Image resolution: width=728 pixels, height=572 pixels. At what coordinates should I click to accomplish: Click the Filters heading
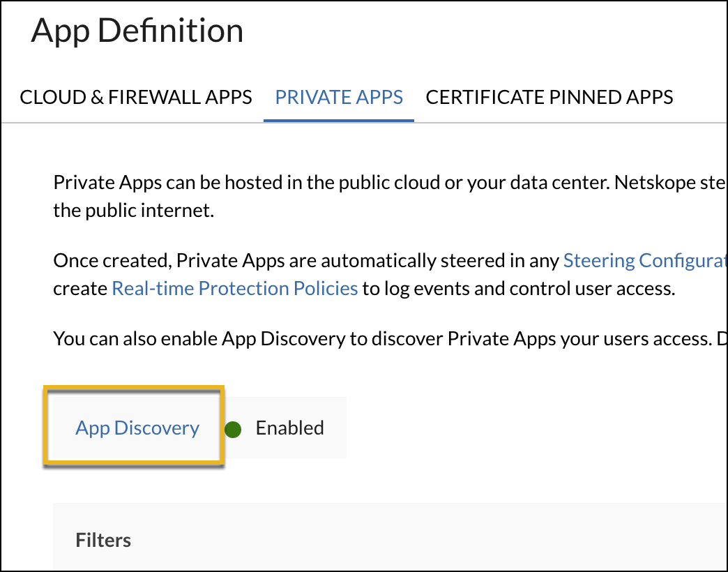pos(103,540)
